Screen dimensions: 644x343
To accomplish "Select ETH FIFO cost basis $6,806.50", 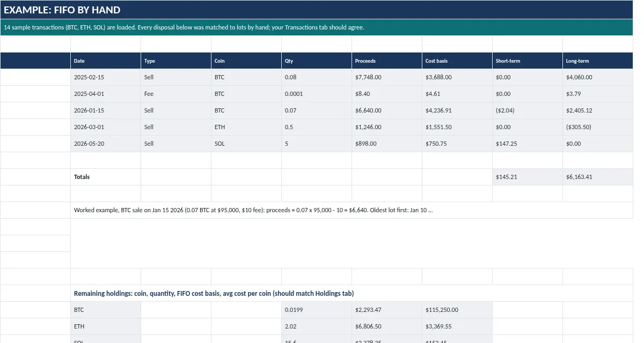I will (387, 326).
